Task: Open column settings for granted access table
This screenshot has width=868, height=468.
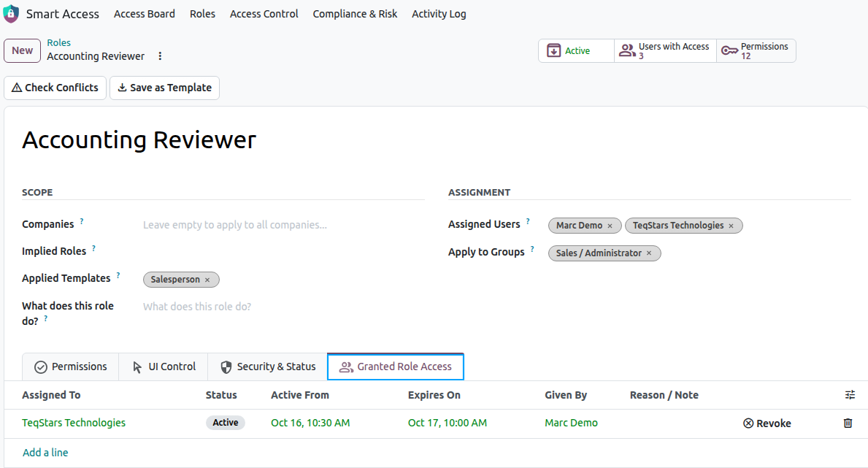Action: 850,395
